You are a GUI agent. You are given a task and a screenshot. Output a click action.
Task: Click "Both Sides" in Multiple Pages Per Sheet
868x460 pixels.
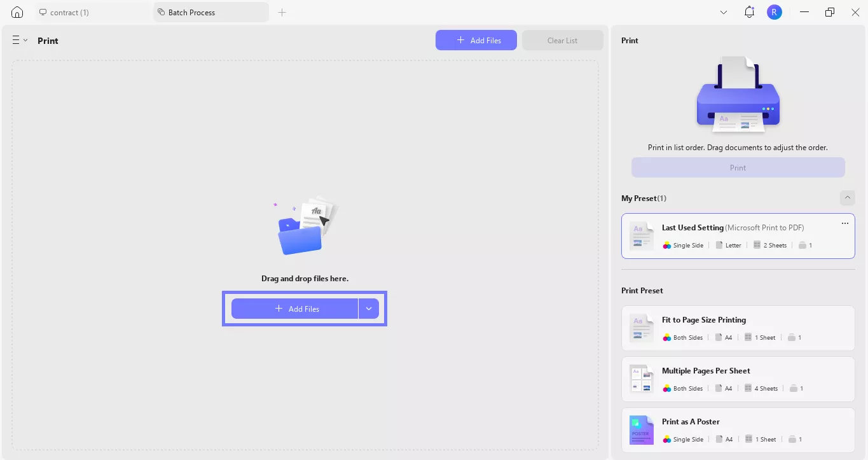(x=688, y=389)
